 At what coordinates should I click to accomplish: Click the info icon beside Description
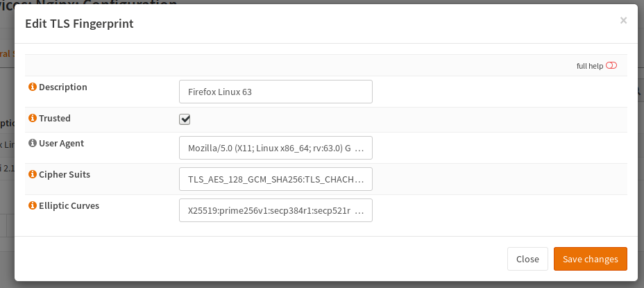(x=32, y=87)
